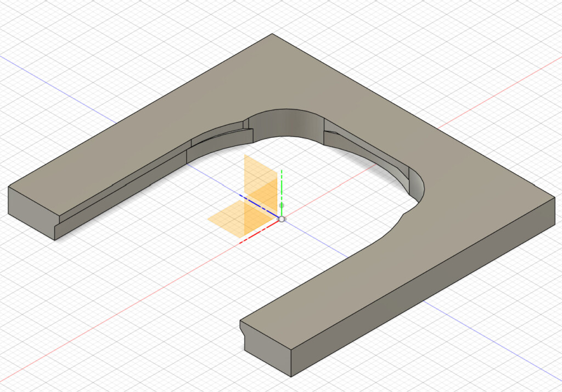The width and height of the screenshot is (562, 392).
Task: Select the horizontal orange origin plane
Action: click(241, 220)
